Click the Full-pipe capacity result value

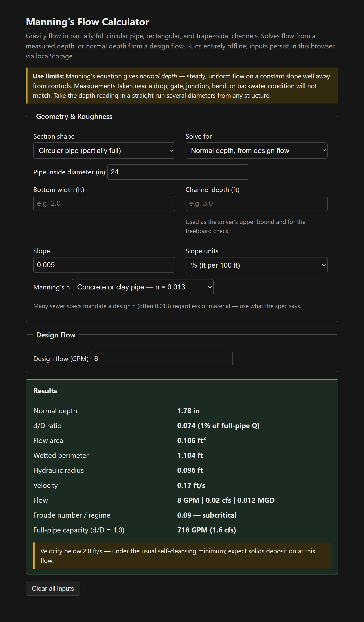pos(207,530)
